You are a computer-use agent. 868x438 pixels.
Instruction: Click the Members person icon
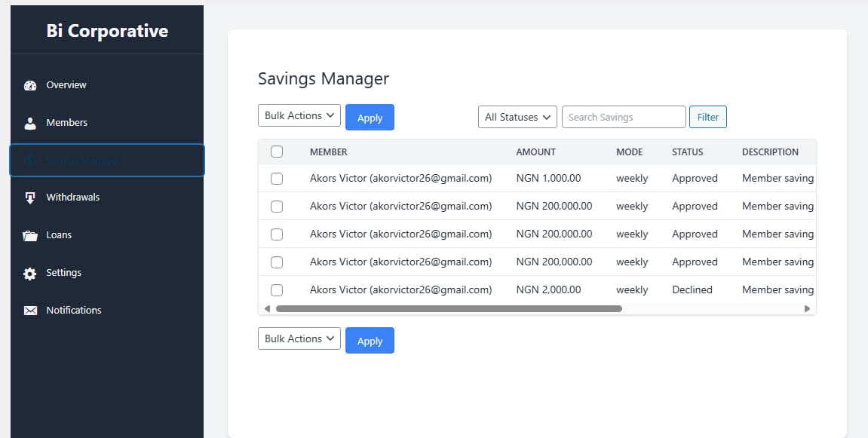(x=30, y=123)
